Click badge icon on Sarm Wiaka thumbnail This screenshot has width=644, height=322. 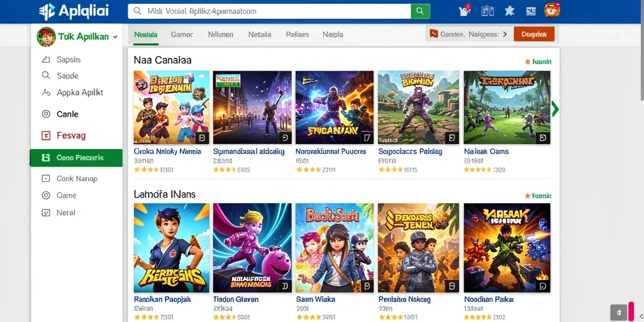(367, 286)
